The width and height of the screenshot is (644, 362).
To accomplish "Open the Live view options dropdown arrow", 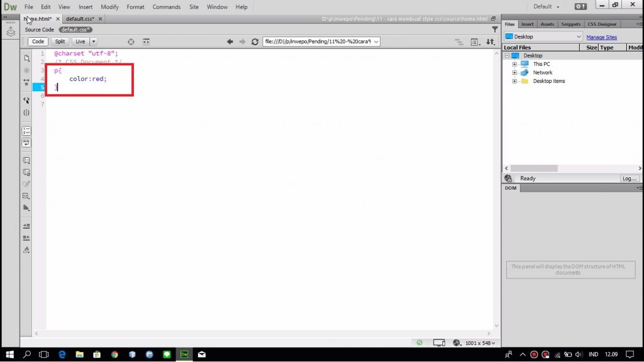I will tap(94, 41).
